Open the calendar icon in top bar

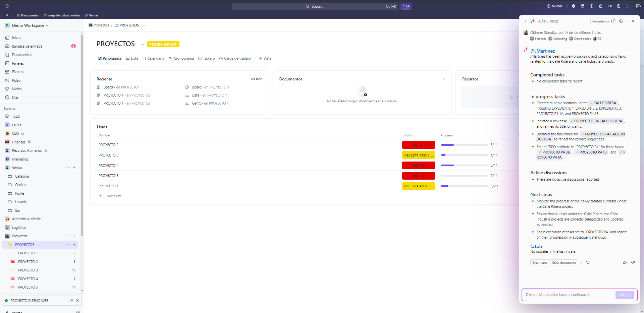click(583, 6)
